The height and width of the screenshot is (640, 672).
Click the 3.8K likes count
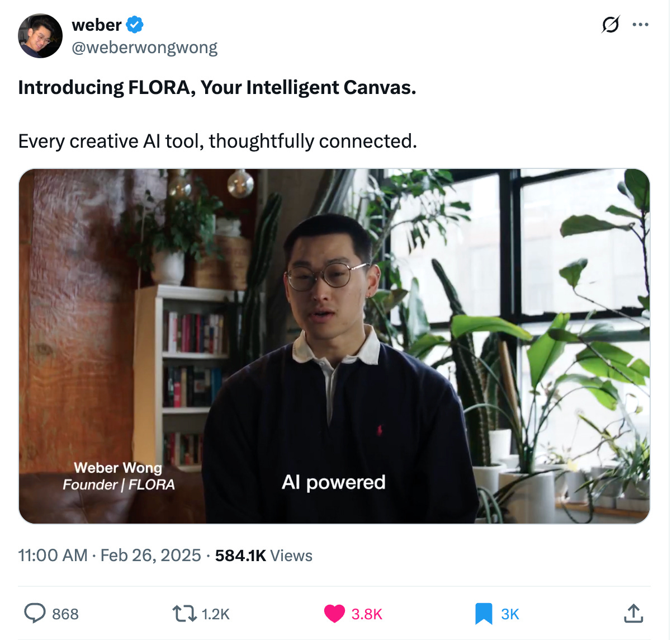[367, 614]
